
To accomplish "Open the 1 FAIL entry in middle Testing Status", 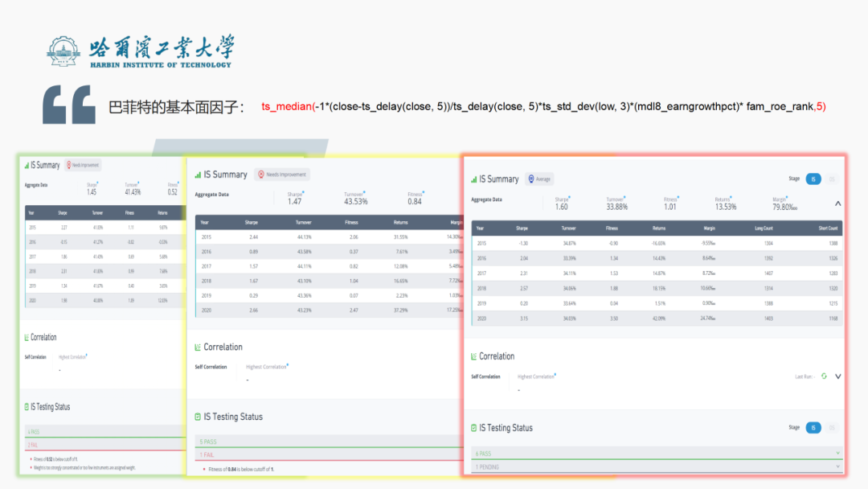I will [321, 454].
